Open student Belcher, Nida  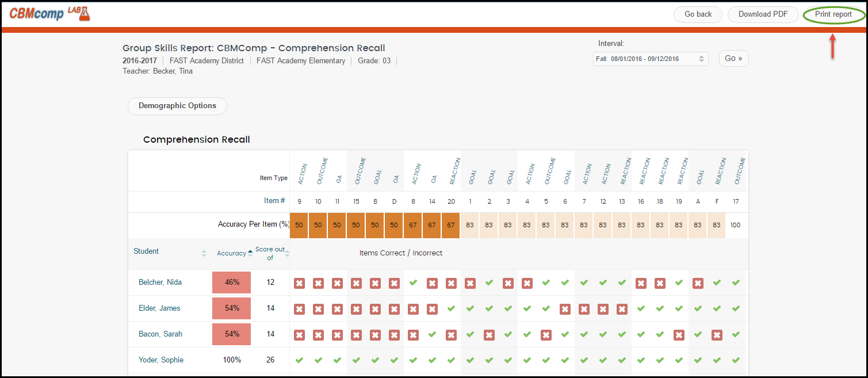tap(160, 282)
